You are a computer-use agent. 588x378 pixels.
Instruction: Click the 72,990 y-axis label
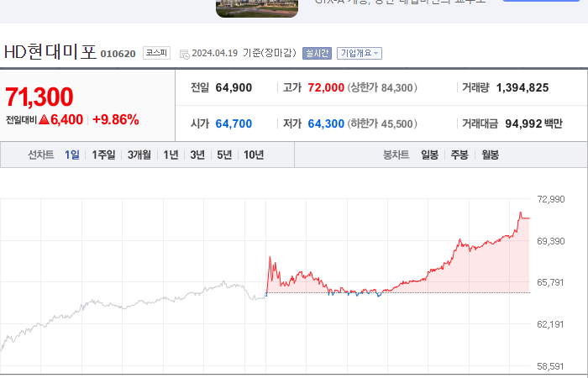pos(551,199)
